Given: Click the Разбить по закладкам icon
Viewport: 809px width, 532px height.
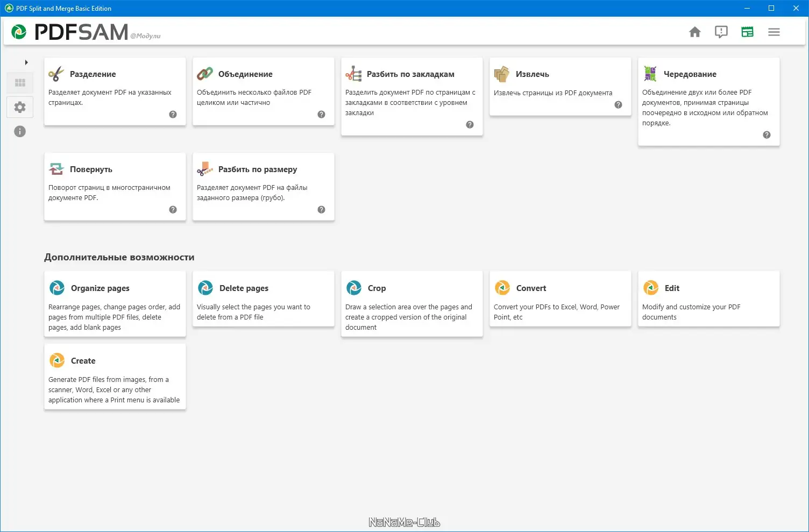Looking at the screenshot, I should click(x=353, y=74).
